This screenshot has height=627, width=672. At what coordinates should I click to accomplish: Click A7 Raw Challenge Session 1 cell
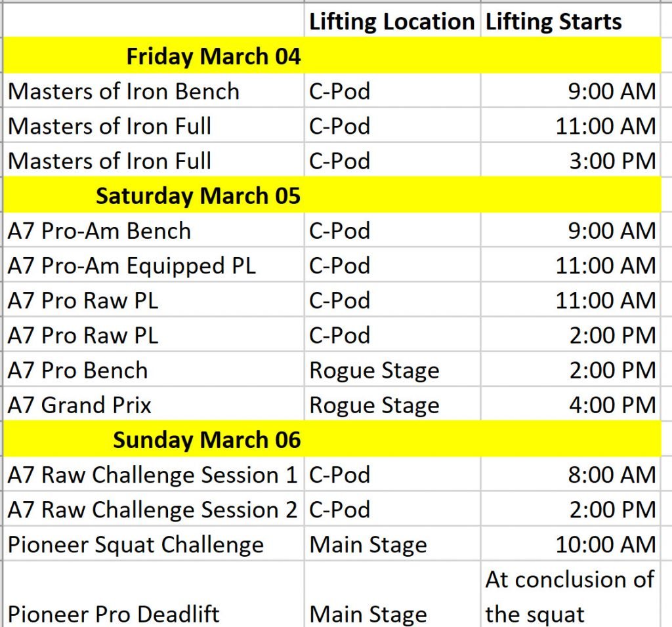coord(154,474)
